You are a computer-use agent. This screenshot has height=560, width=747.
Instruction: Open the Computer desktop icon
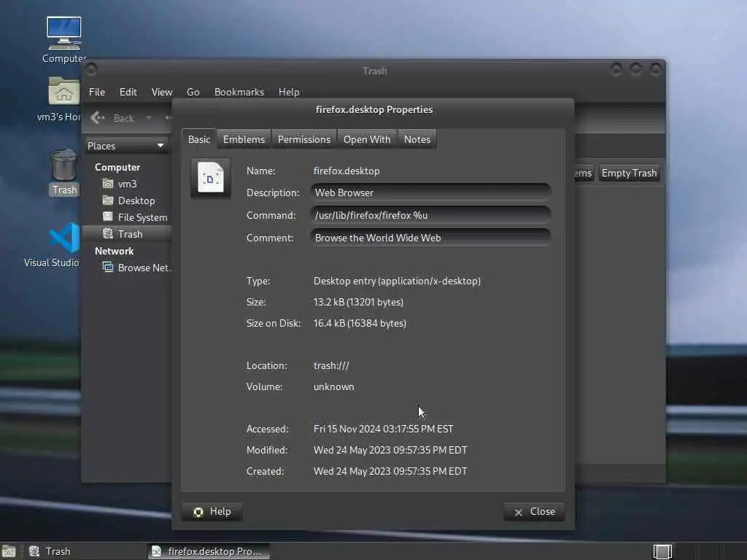coord(64,40)
